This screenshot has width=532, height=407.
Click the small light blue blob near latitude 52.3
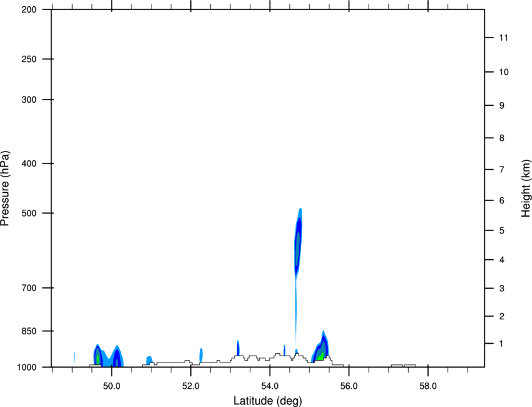pyautogui.click(x=201, y=355)
